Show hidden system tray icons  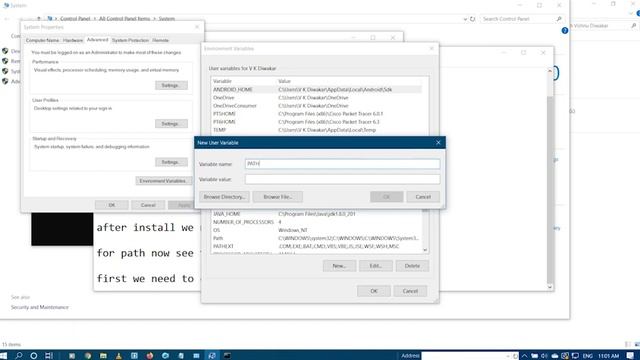[524, 356]
